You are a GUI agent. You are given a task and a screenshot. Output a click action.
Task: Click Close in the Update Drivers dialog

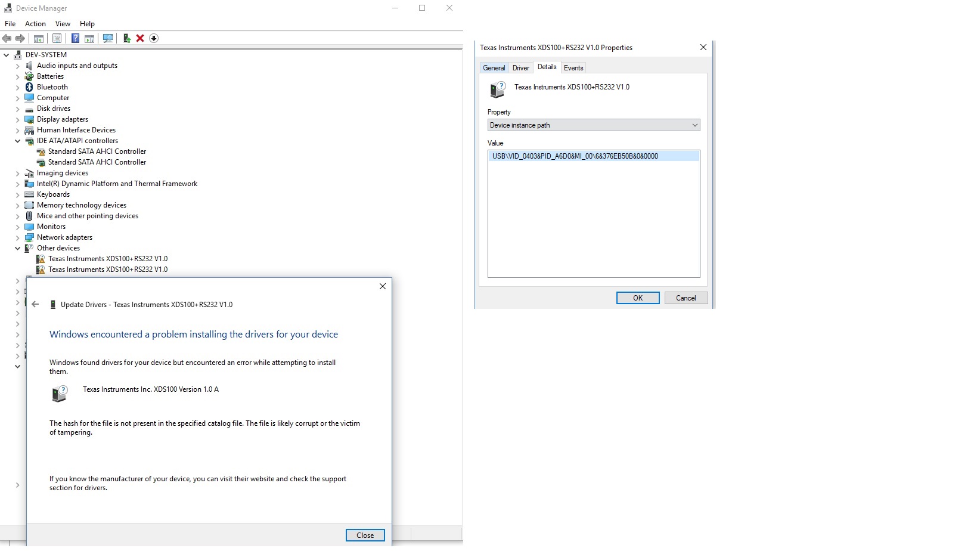point(365,535)
